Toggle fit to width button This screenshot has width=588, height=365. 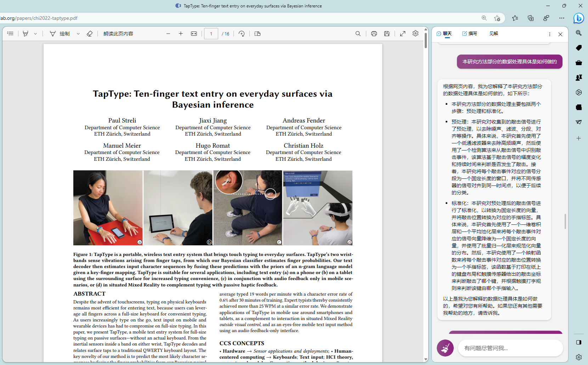[194, 34]
